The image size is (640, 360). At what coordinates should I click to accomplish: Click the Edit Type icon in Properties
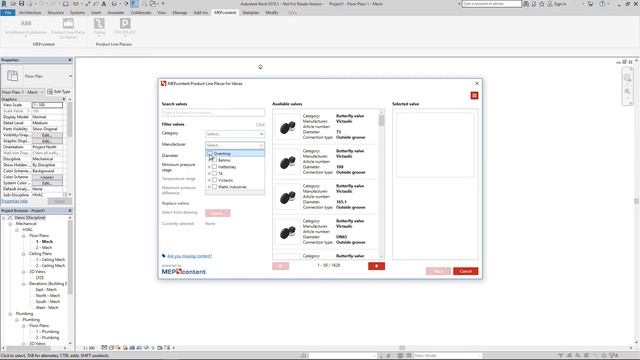point(50,91)
